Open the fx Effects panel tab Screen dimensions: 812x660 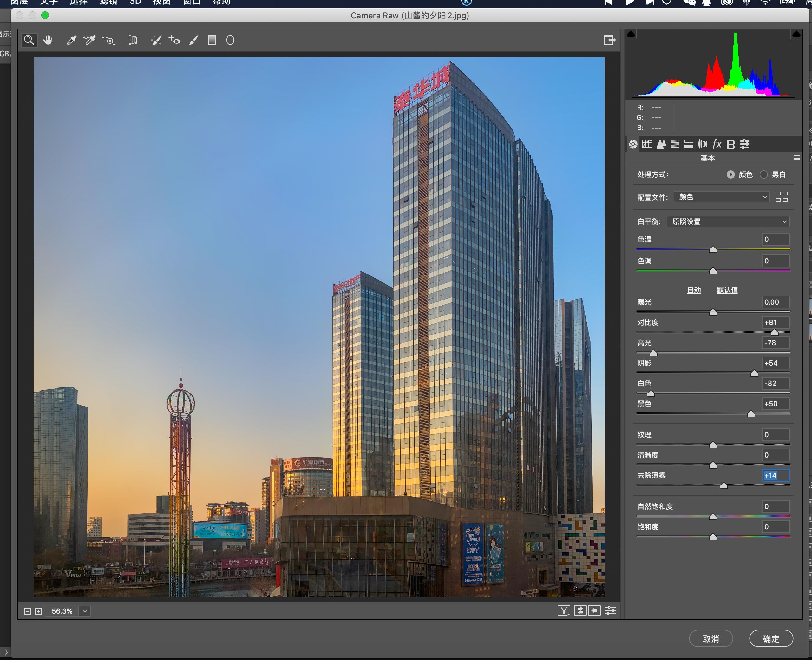[717, 144]
